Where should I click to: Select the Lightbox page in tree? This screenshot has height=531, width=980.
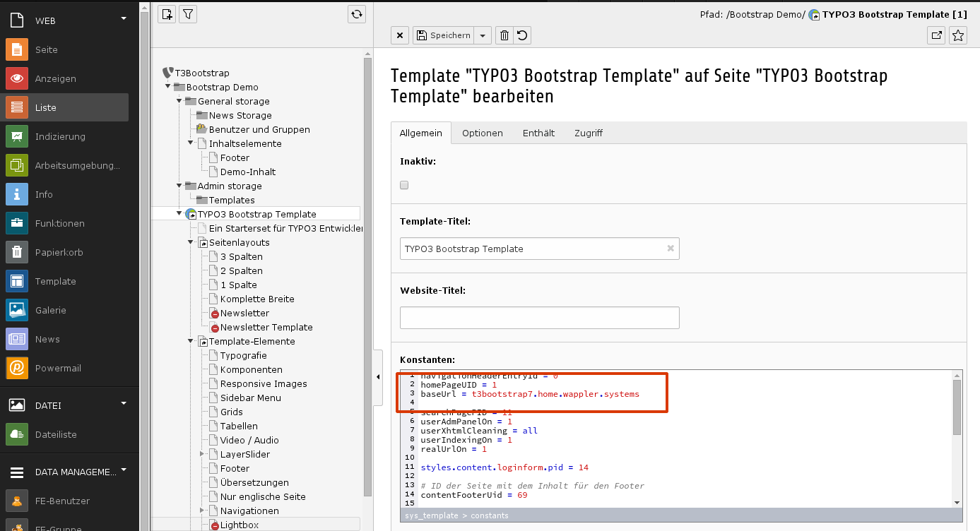(240, 525)
